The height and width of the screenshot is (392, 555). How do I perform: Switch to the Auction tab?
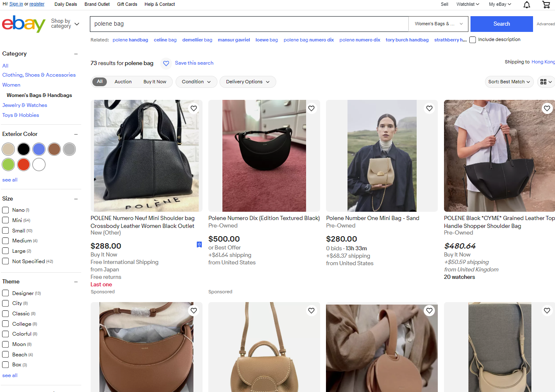(123, 82)
